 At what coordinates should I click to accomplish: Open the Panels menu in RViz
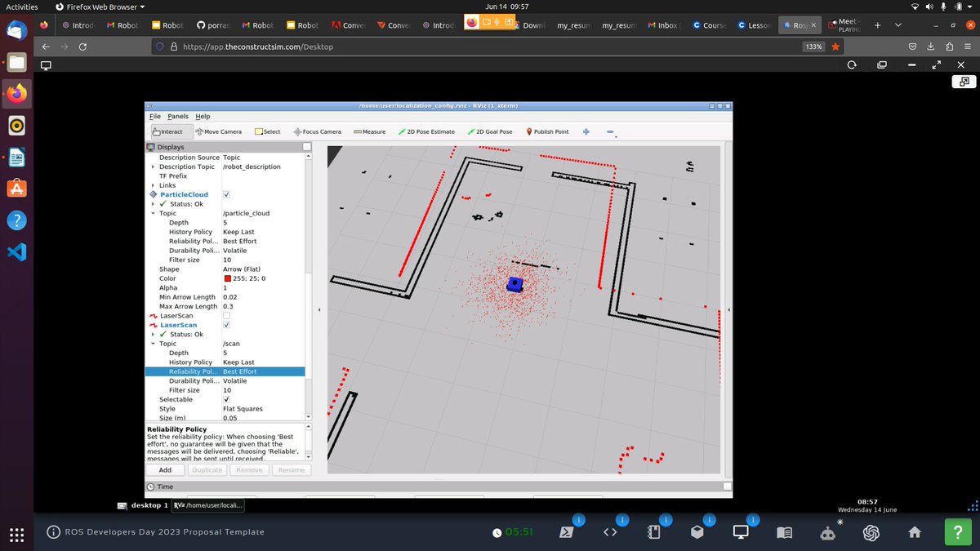tap(178, 117)
